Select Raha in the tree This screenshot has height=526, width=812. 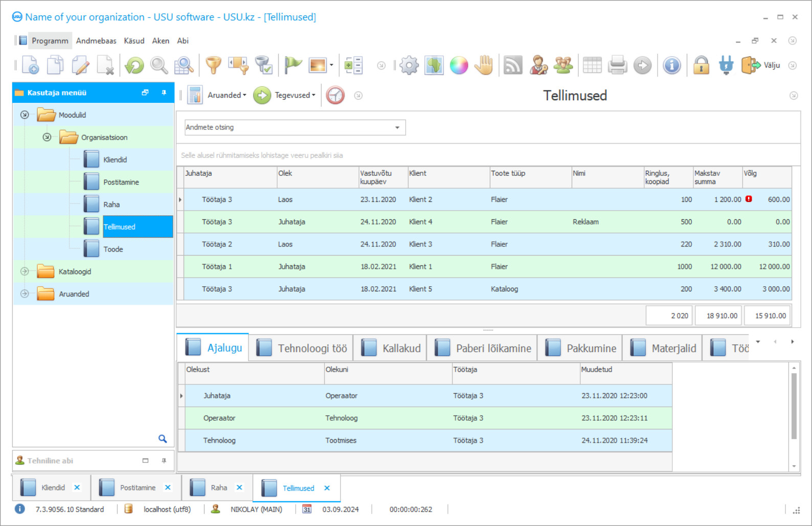coord(111,204)
